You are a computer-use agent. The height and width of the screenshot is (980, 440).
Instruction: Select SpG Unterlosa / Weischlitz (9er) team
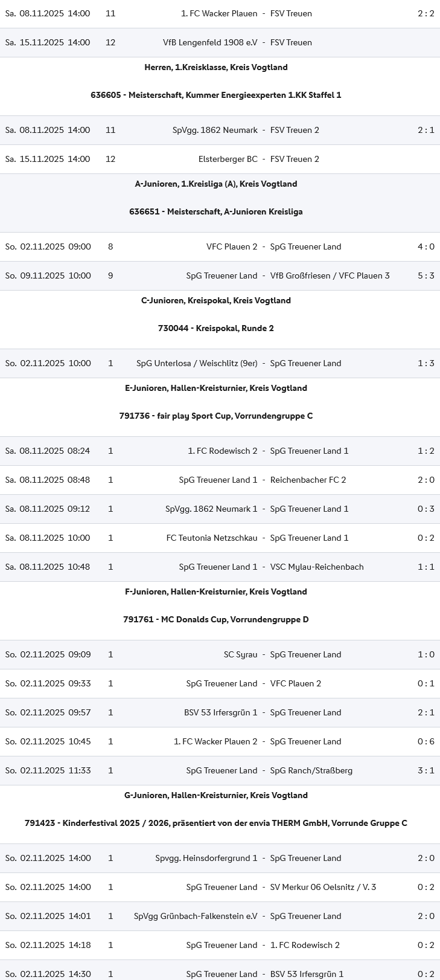click(x=197, y=363)
